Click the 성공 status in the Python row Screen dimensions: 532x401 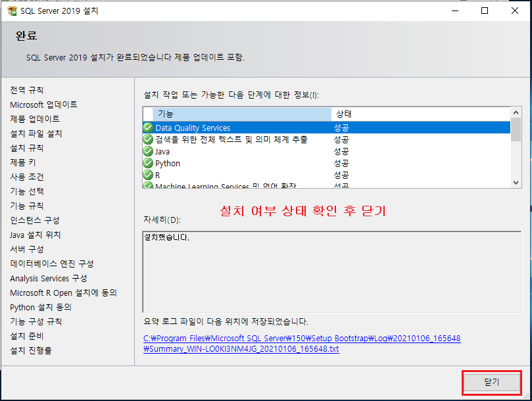[341, 163]
